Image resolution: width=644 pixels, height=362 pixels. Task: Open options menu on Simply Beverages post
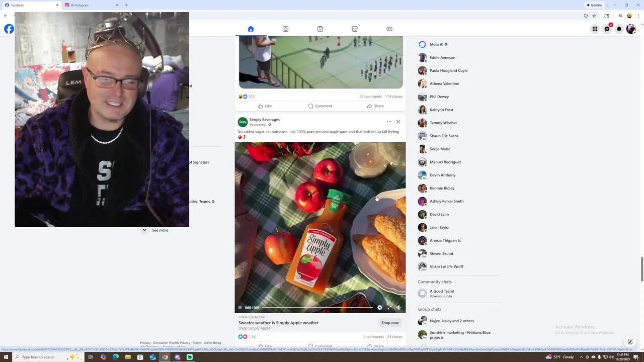389,122
